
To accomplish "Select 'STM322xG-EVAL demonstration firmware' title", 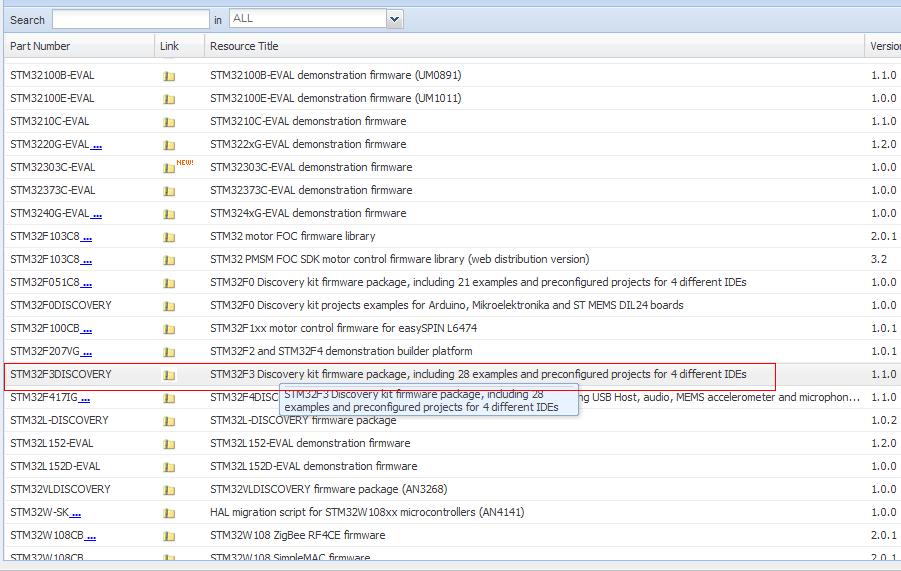I will pos(308,144).
